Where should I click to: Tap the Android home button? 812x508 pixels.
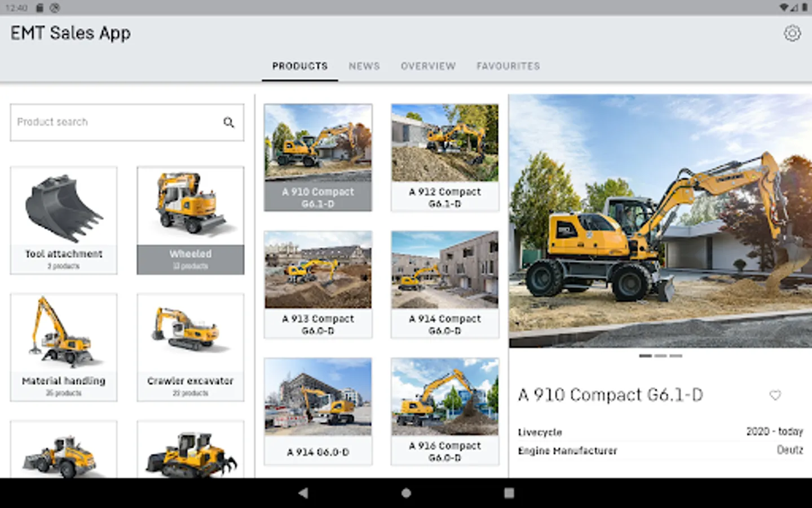coord(406,493)
